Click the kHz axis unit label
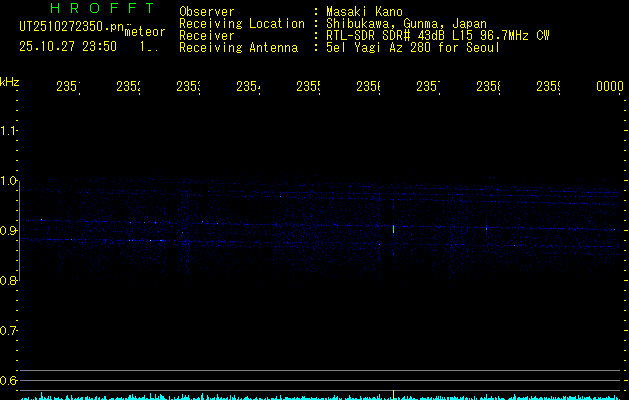Viewport: 629px width, 400px height. [10, 81]
